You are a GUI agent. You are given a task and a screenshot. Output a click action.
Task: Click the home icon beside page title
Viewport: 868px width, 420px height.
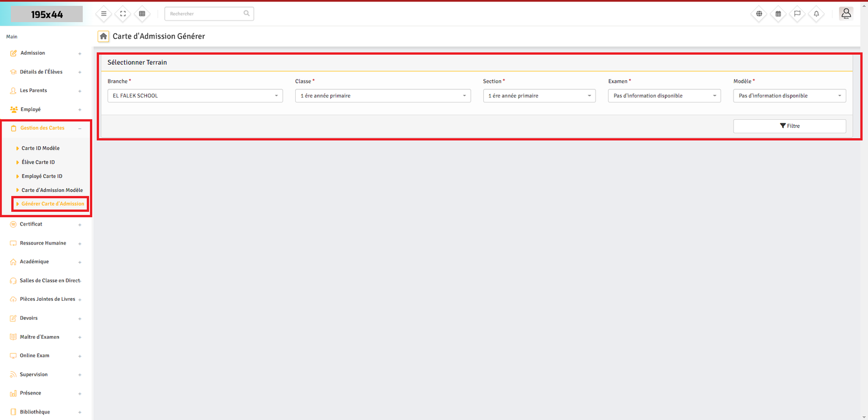[x=103, y=36]
